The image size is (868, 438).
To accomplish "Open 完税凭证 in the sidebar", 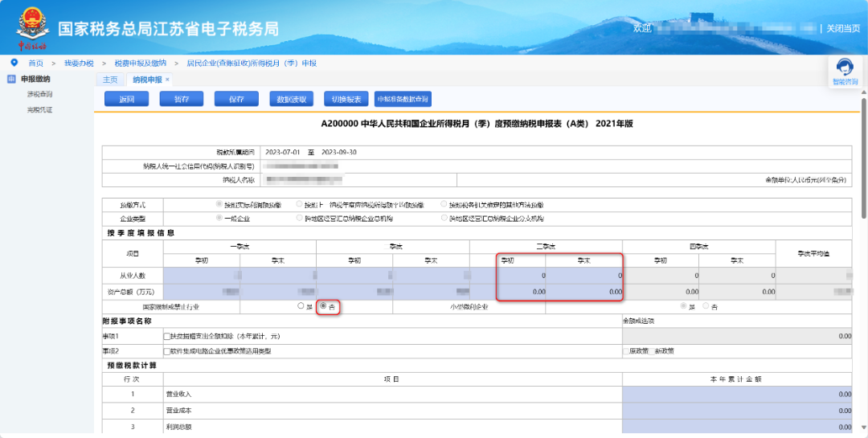I will [x=39, y=109].
